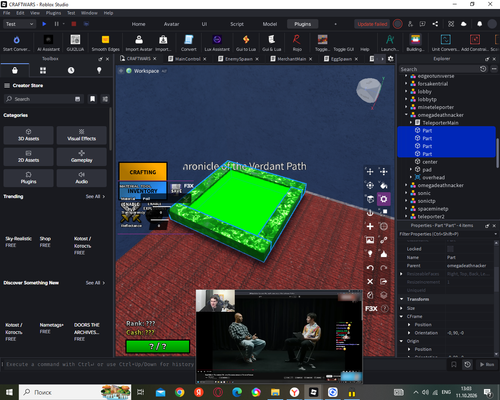Switch to the Script ribbon tab
This screenshot has height=400, width=500.
click(x=237, y=24)
